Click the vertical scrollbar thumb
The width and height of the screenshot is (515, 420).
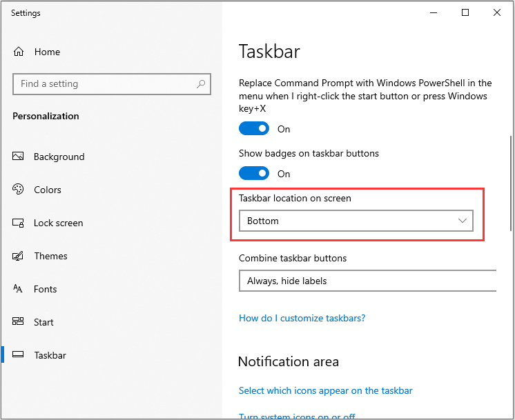pos(511,183)
